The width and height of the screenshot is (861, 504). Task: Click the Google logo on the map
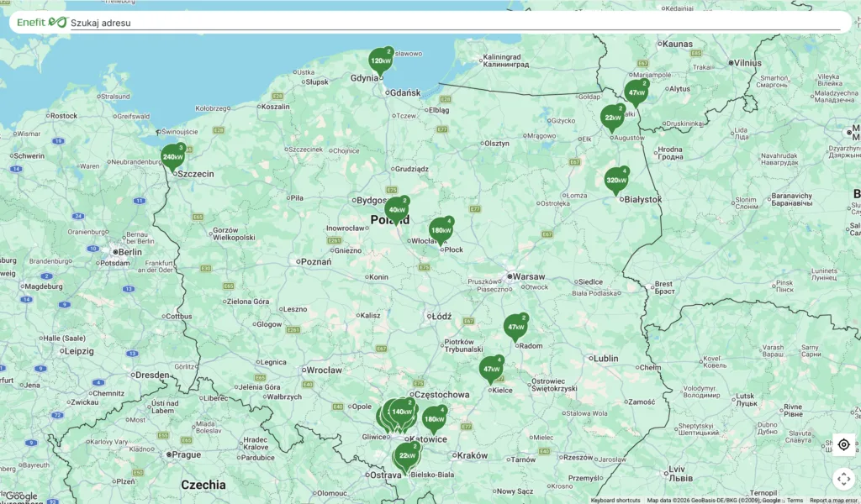(21, 496)
